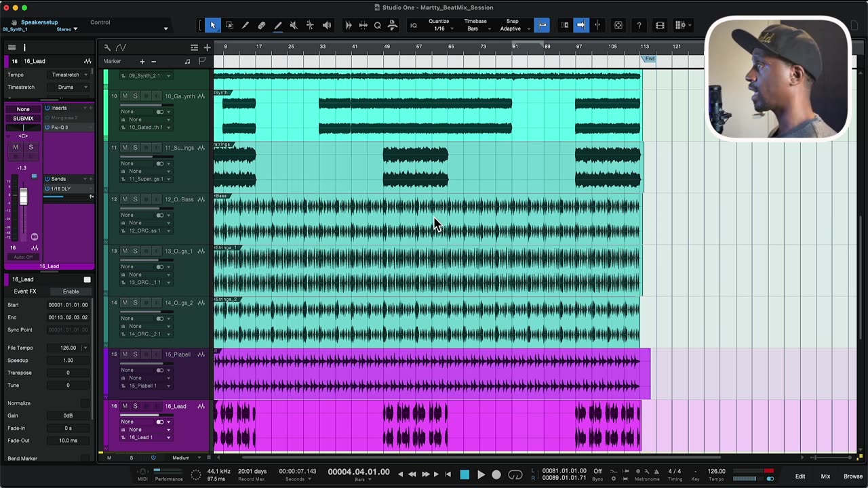Toggle Pro-Q 3 insert power

47,127
